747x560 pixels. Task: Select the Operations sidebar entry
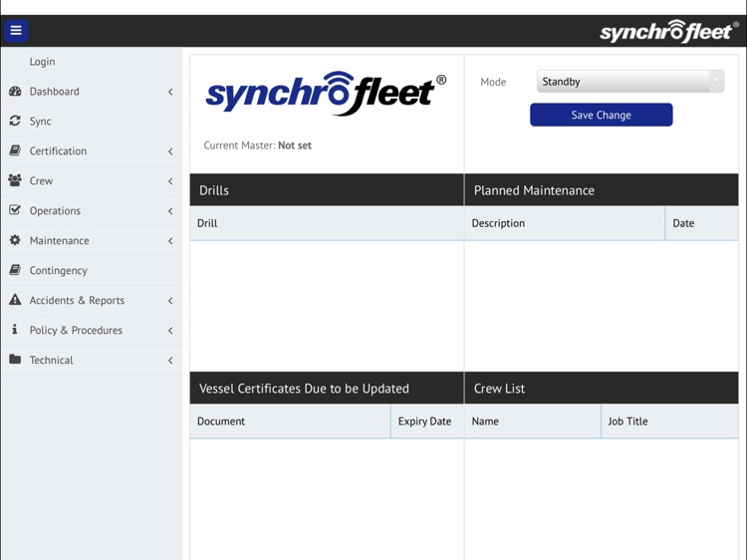pyautogui.click(x=92, y=210)
